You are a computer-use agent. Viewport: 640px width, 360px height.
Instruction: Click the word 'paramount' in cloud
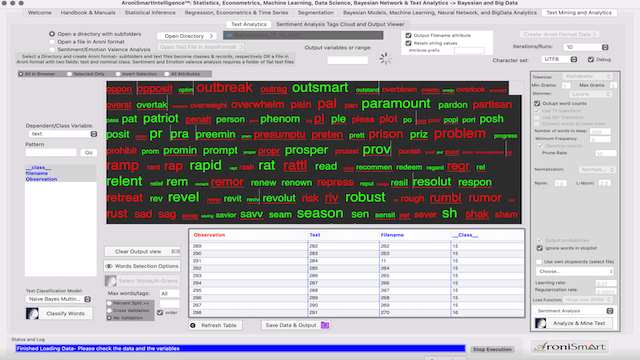point(396,104)
